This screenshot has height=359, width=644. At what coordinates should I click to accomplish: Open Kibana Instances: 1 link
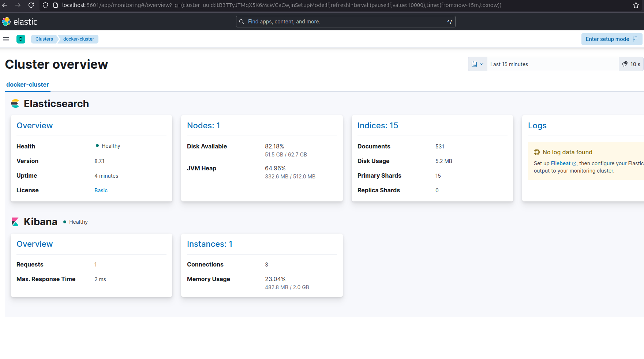pyautogui.click(x=209, y=244)
